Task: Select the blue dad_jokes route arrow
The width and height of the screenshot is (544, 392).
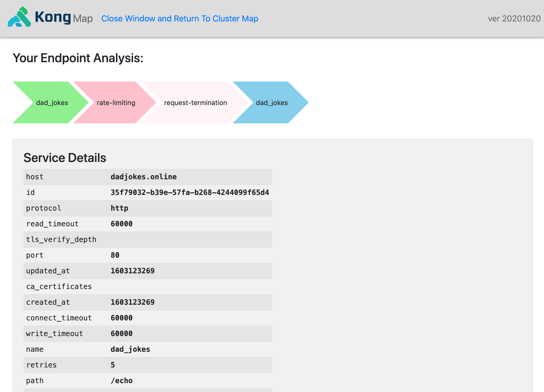Action: pos(272,102)
